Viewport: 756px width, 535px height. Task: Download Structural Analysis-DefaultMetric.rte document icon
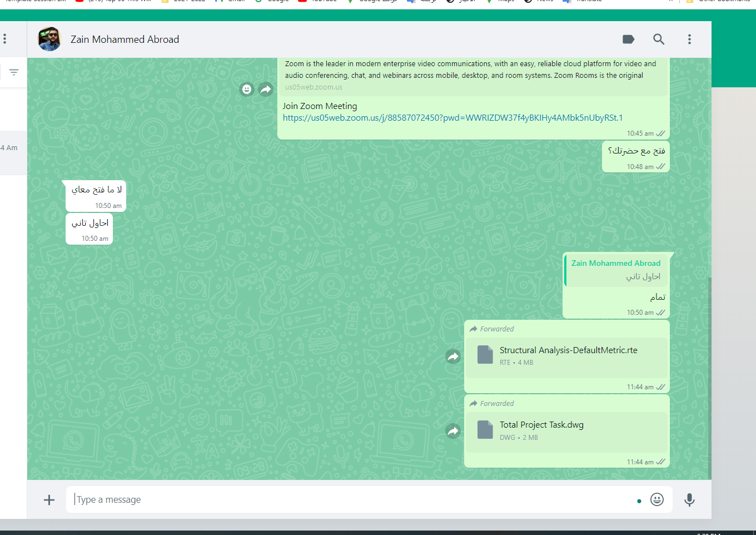pyautogui.click(x=485, y=355)
